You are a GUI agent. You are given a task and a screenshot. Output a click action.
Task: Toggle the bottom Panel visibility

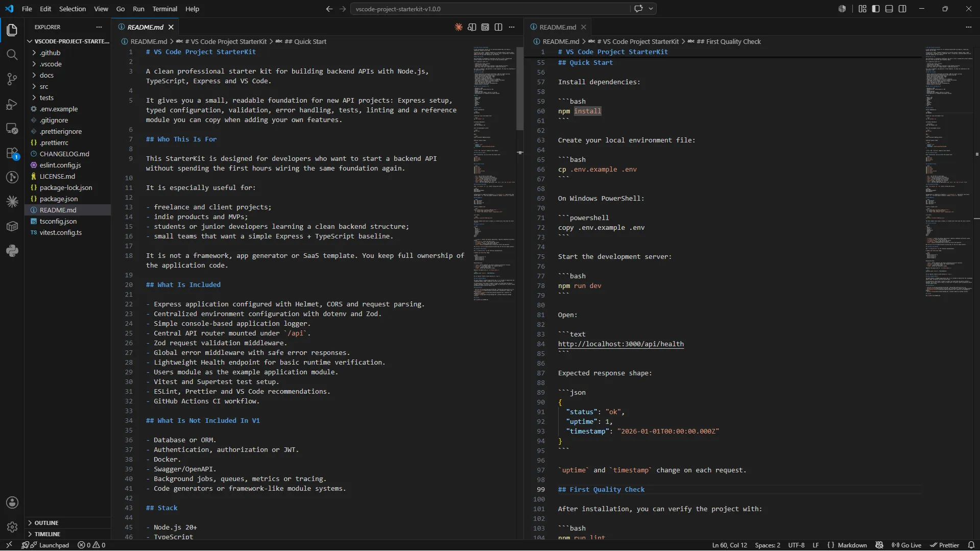tap(889, 9)
